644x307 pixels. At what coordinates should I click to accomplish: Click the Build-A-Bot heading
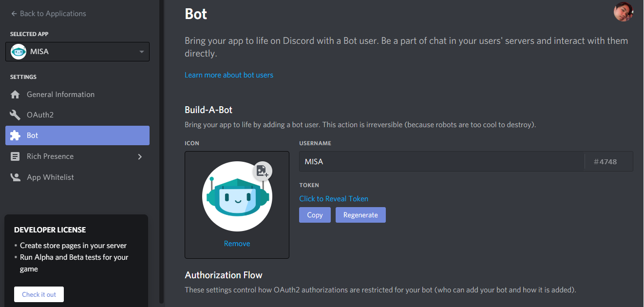208,110
